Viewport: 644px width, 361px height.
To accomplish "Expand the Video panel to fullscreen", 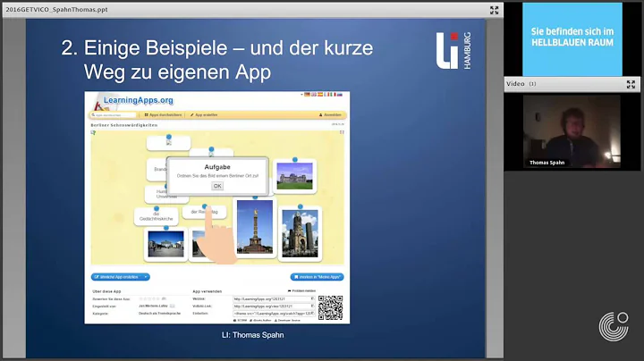I will point(631,84).
